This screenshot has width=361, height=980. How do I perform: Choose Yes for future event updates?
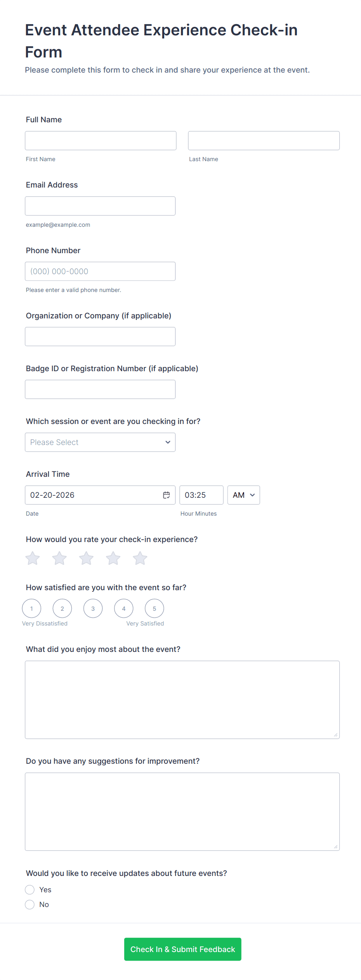pos(30,890)
